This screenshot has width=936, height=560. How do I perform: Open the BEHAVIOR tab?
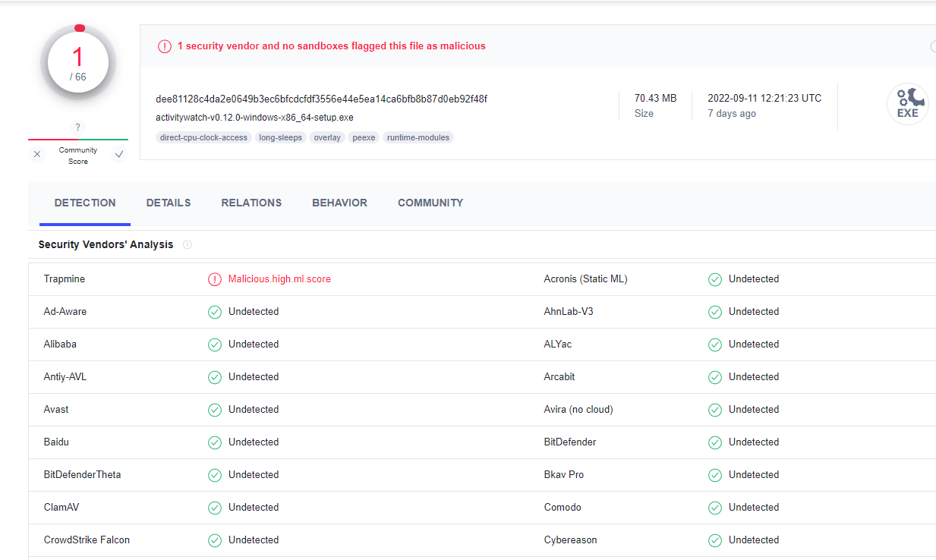click(339, 203)
